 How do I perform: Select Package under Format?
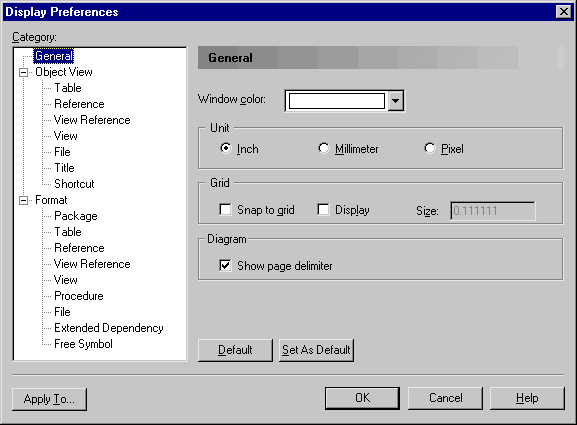point(76,216)
